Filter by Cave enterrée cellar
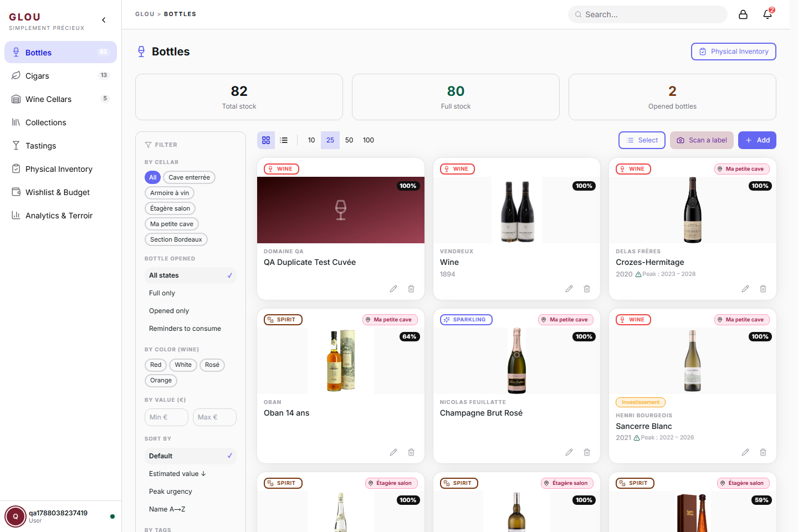 click(190, 177)
